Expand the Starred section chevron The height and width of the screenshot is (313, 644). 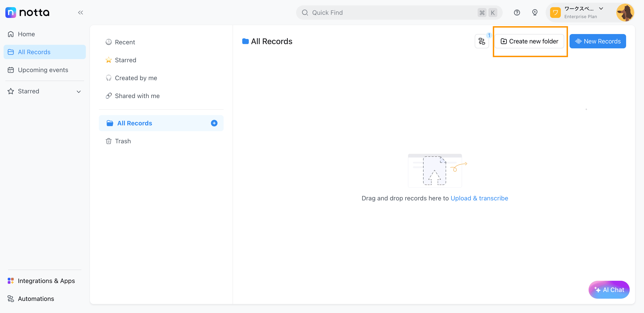click(x=79, y=92)
